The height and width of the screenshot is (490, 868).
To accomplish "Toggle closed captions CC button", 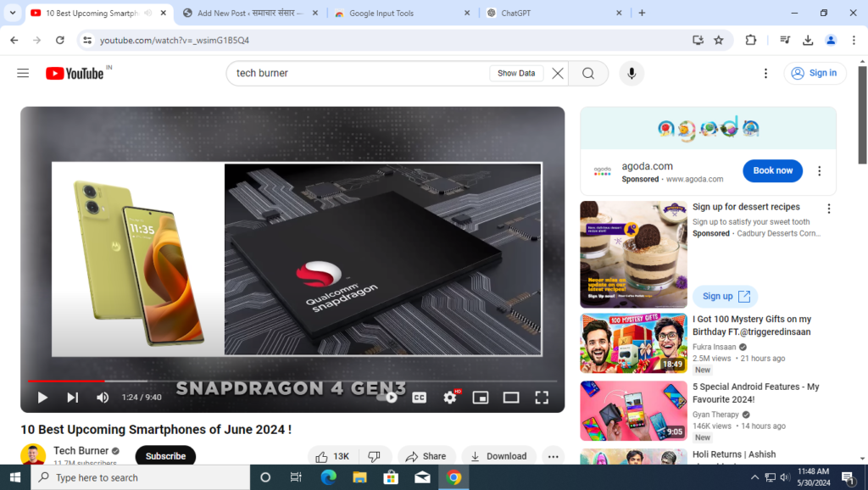I will 419,398.
